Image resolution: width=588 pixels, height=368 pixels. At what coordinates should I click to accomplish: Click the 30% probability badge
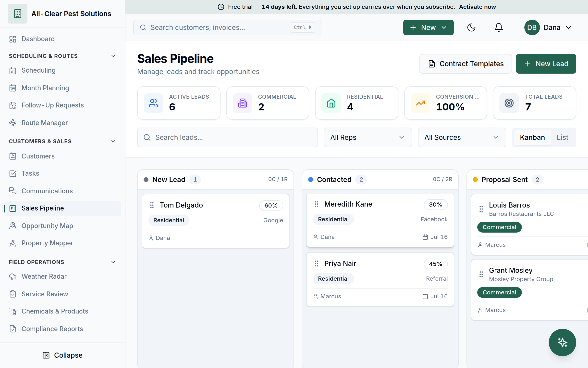436,205
